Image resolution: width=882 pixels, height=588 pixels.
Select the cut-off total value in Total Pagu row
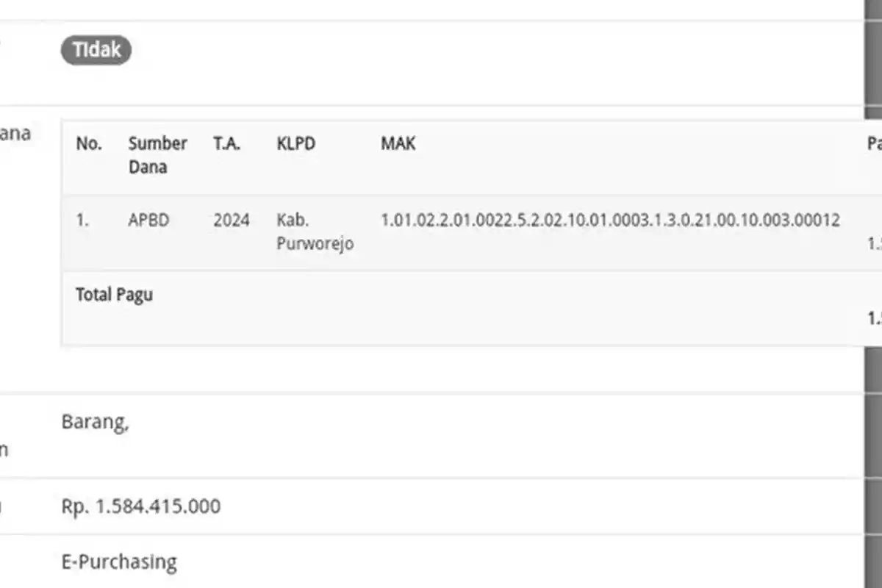coord(874,318)
